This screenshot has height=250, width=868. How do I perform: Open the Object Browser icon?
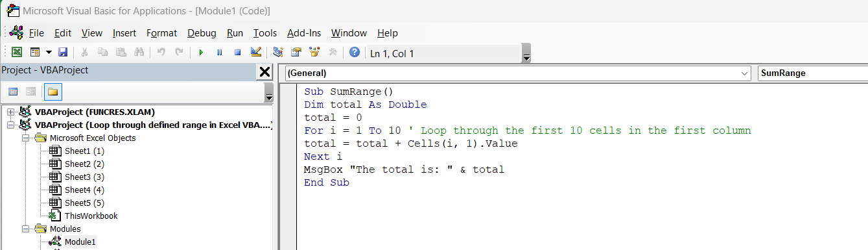(314, 53)
